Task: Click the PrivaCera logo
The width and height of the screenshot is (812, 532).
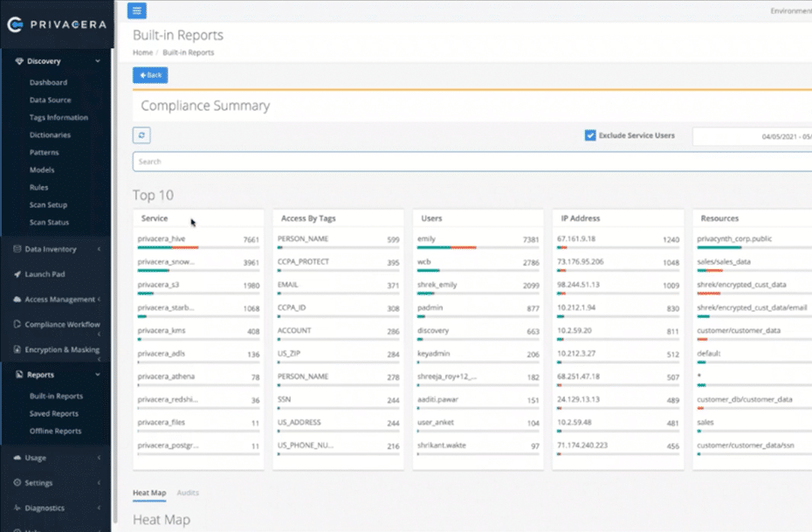Action: click(57, 24)
